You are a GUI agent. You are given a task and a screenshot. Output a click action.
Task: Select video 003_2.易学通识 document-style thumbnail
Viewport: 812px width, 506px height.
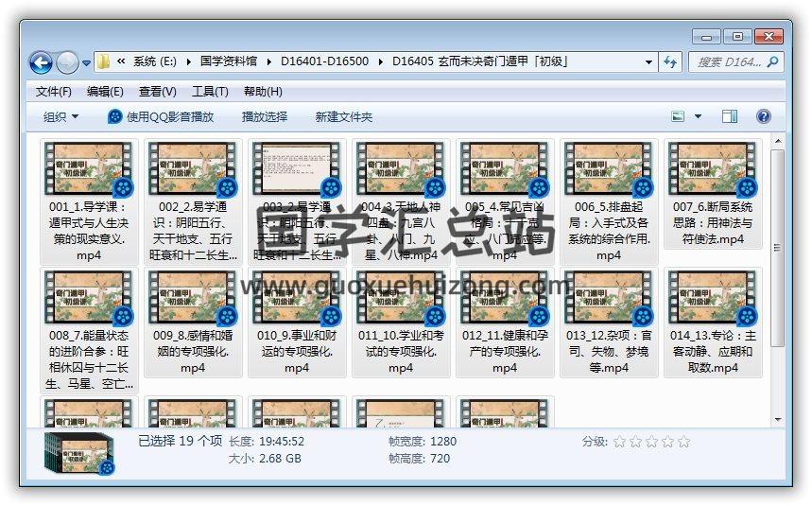[x=297, y=169]
